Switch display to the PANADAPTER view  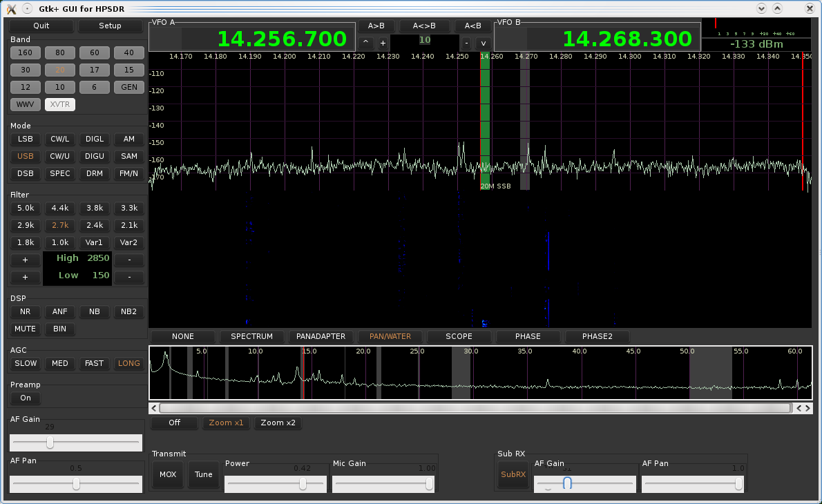(x=321, y=337)
